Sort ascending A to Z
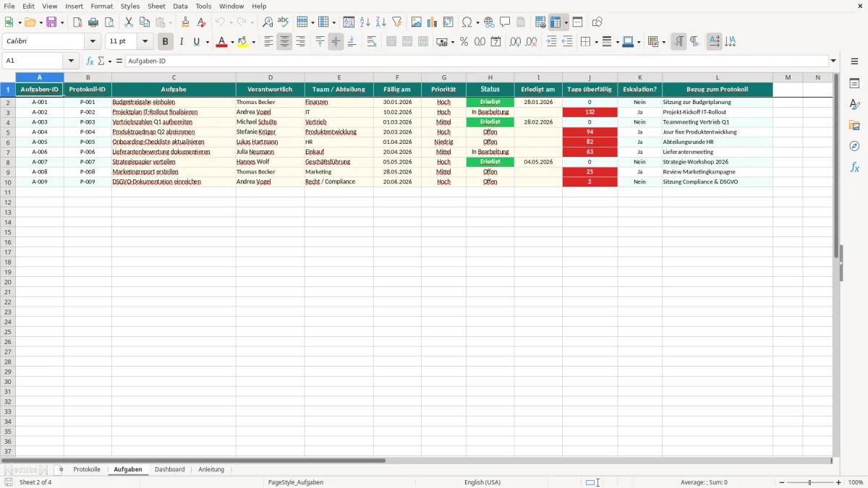This screenshot has width=868, height=488. (x=365, y=22)
